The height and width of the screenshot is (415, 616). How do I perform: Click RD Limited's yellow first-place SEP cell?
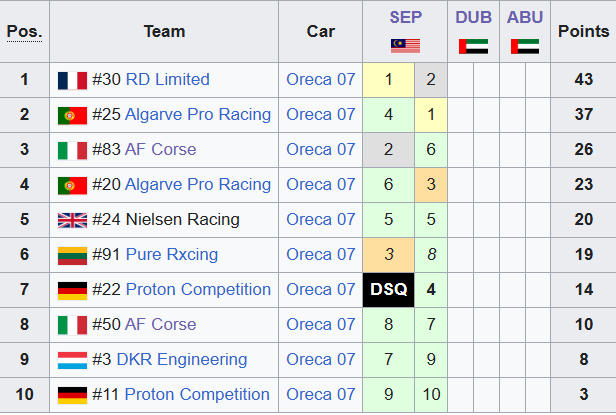click(x=388, y=80)
